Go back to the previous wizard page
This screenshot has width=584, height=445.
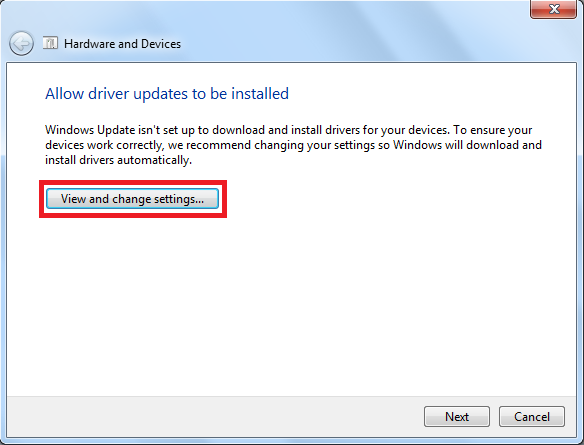pos(21,44)
